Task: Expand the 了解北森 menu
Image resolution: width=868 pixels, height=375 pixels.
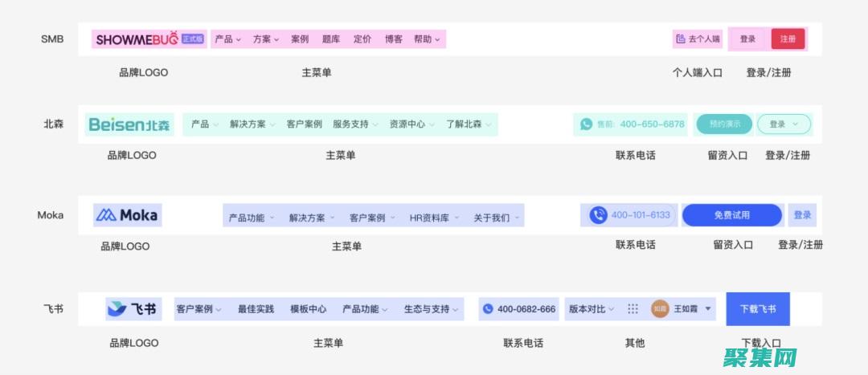Action: pyautogui.click(x=468, y=124)
